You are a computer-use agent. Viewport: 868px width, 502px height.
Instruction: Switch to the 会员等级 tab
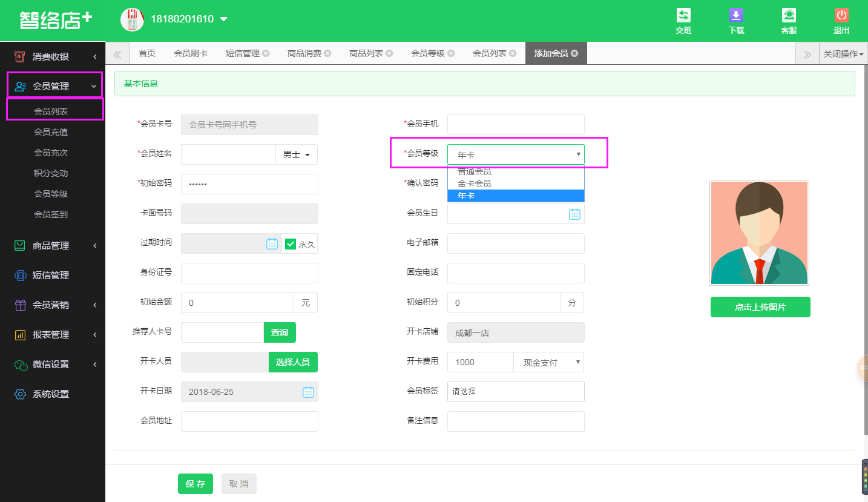click(x=427, y=53)
